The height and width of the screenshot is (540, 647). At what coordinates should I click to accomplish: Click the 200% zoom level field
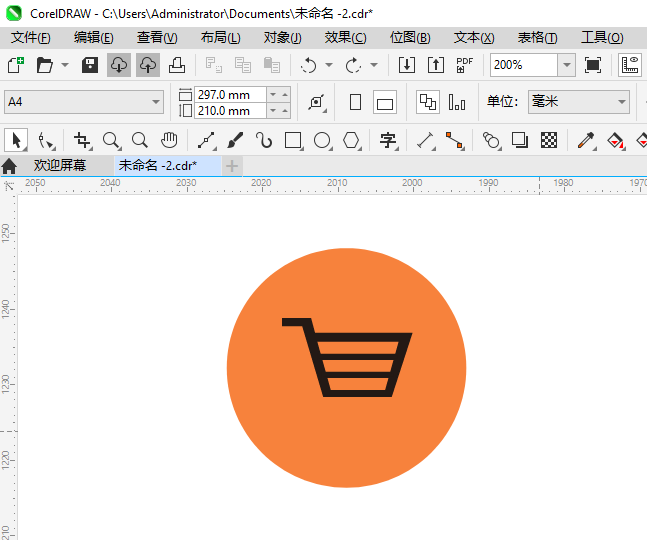pyautogui.click(x=524, y=65)
